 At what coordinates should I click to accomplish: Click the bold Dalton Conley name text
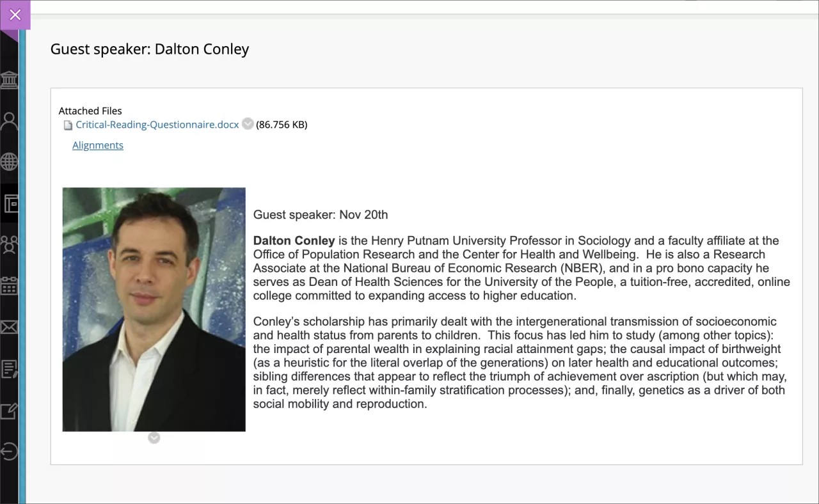point(294,241)
